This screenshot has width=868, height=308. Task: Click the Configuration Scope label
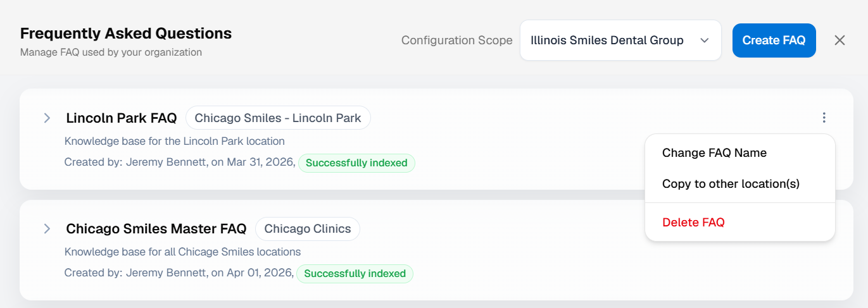pyautogui.click(x=456, y=40)
